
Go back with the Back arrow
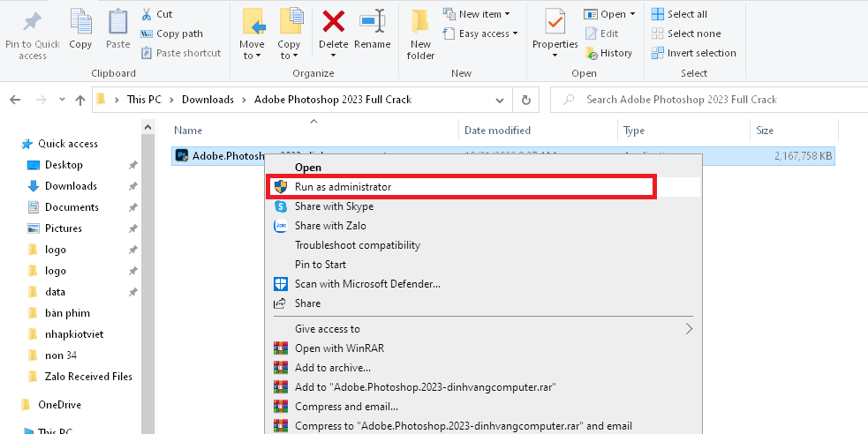(x=15, y=100)
